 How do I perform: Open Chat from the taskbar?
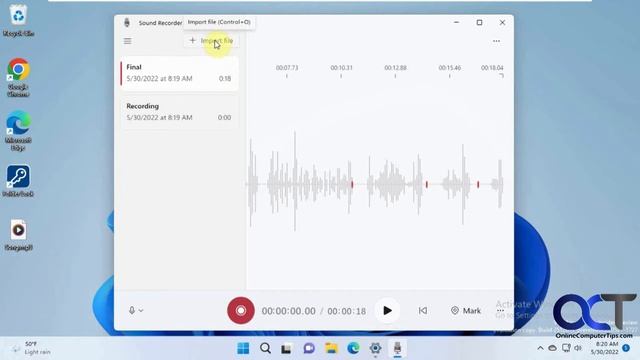pos(309,348)
